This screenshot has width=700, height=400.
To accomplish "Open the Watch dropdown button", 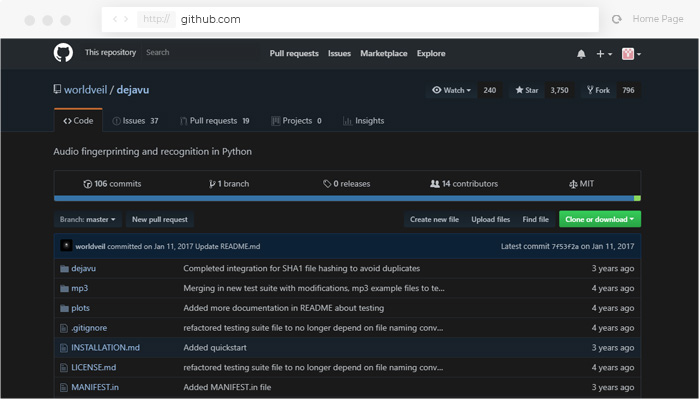I will [451, 90].
